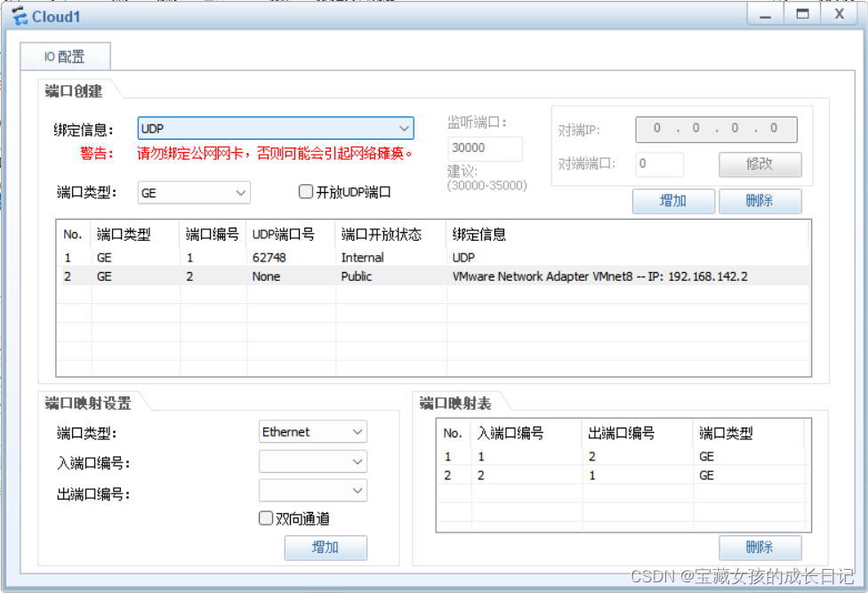The height and width of the screenshot is (593, 868).
Task: Click the 监听端口 field showing 30000
Action: tap(485, 148)
